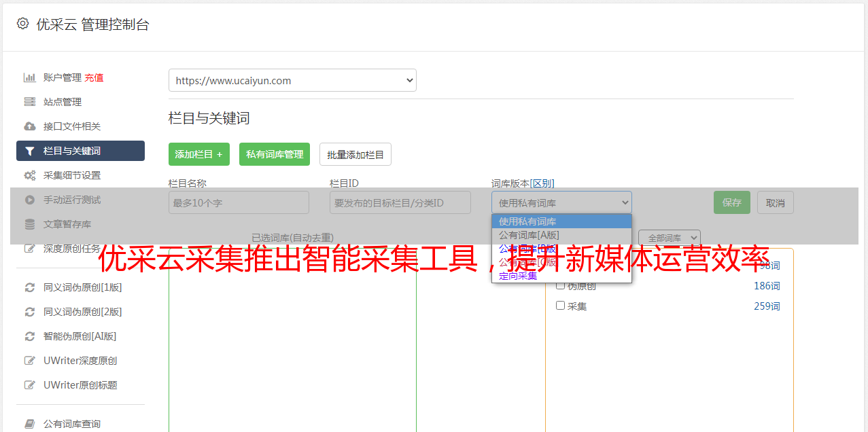Select the filter icon for 栏目与关键词

[30, 151]
